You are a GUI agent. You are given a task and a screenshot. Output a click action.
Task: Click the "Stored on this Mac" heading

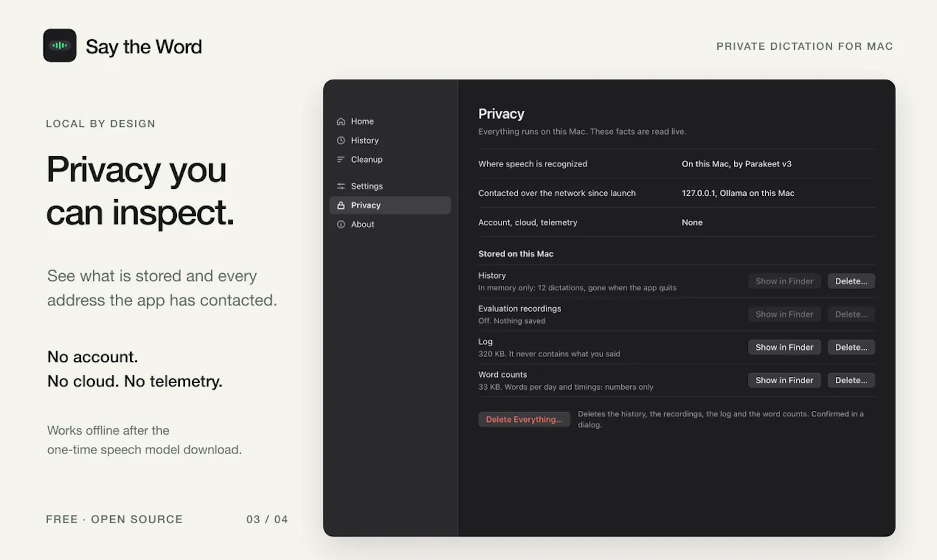click(x=515, y=254)
